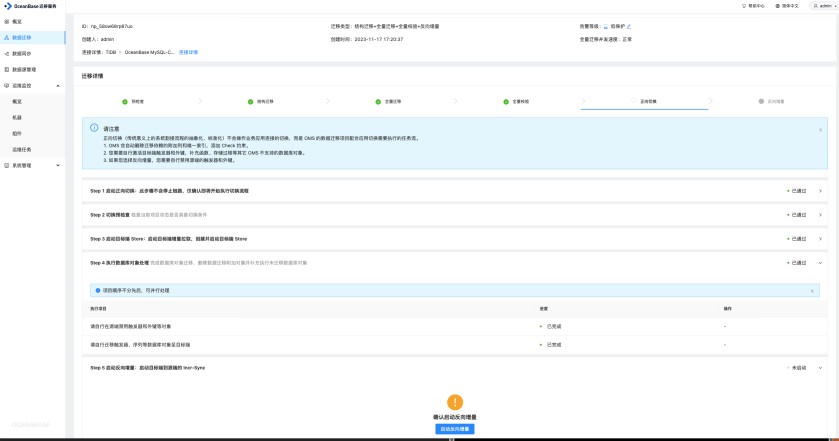Click the alarm level protection icon
The image size is (839, 441).
(606, 26)
